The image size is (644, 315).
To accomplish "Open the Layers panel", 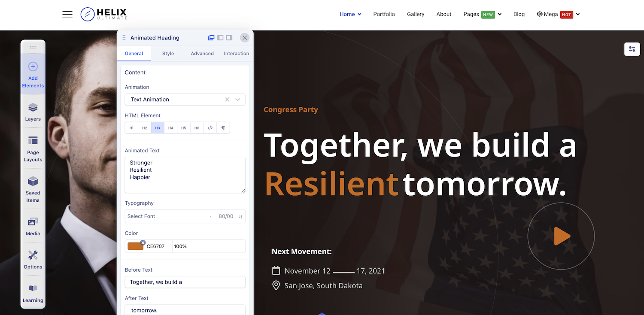I will pos(33,112).
